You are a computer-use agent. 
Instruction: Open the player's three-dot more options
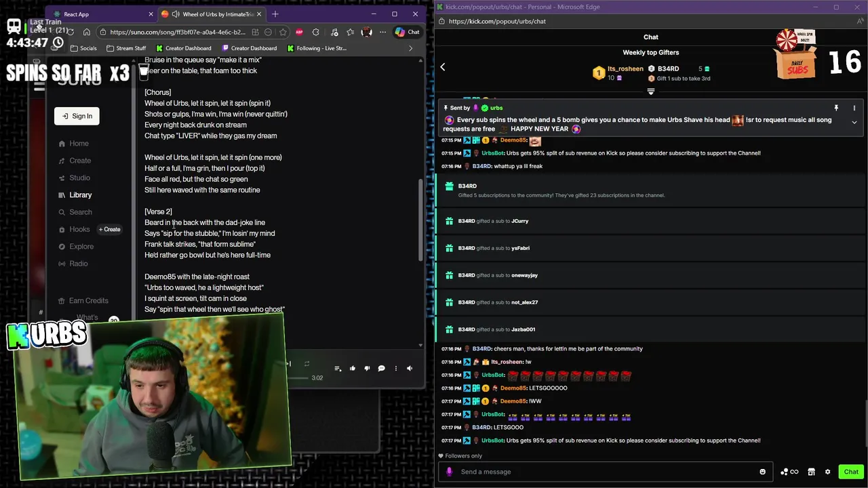(395, 368)
